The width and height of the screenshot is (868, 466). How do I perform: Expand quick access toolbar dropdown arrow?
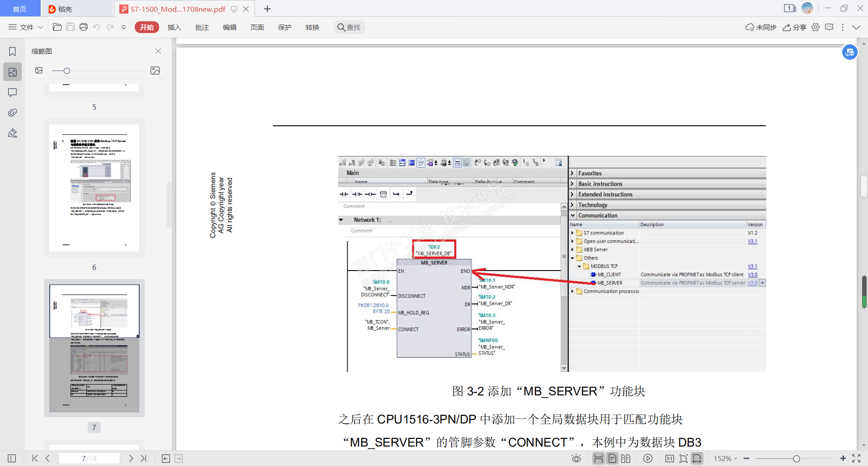coord(124,27)
